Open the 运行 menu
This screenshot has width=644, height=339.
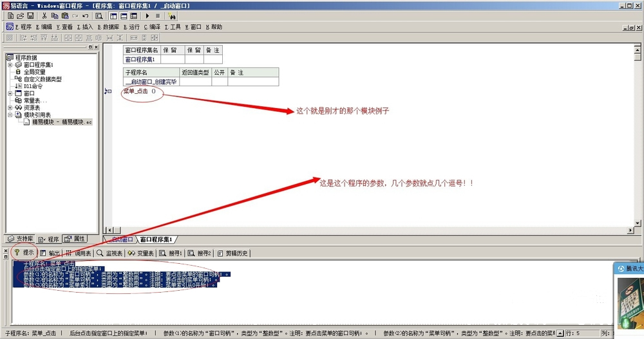tap(131, 26)
